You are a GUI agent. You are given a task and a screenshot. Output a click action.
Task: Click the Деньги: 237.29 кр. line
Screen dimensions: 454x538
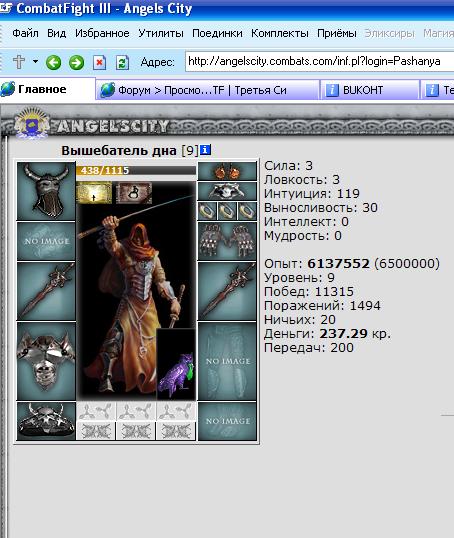point(327,334)
